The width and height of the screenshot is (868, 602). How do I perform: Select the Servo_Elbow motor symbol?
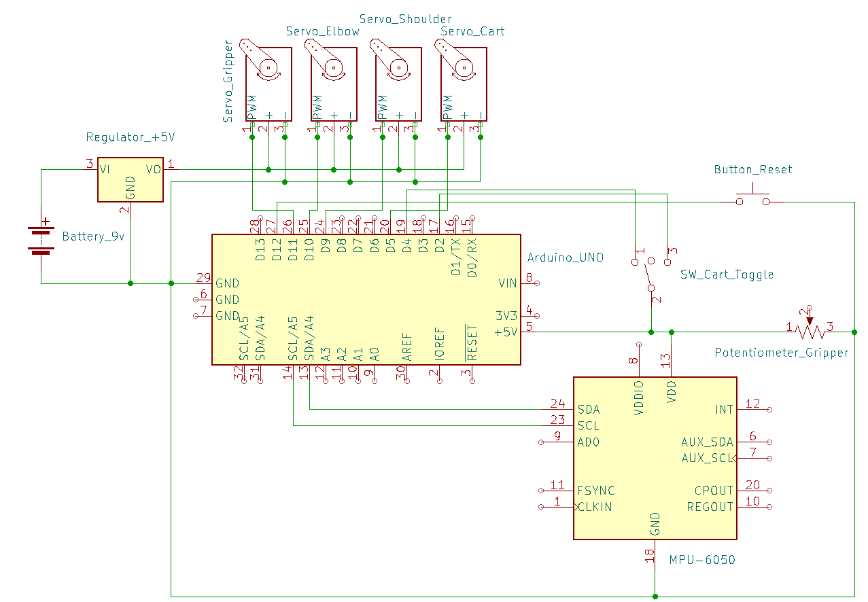coord(333,84)
